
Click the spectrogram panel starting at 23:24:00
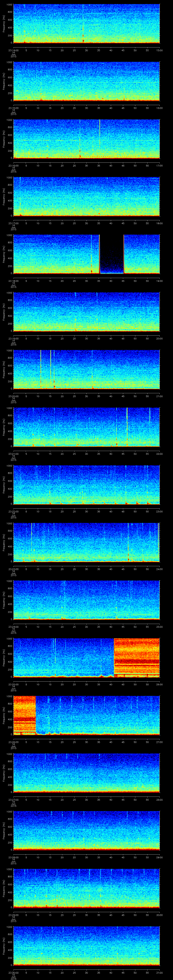coord(86,600)
